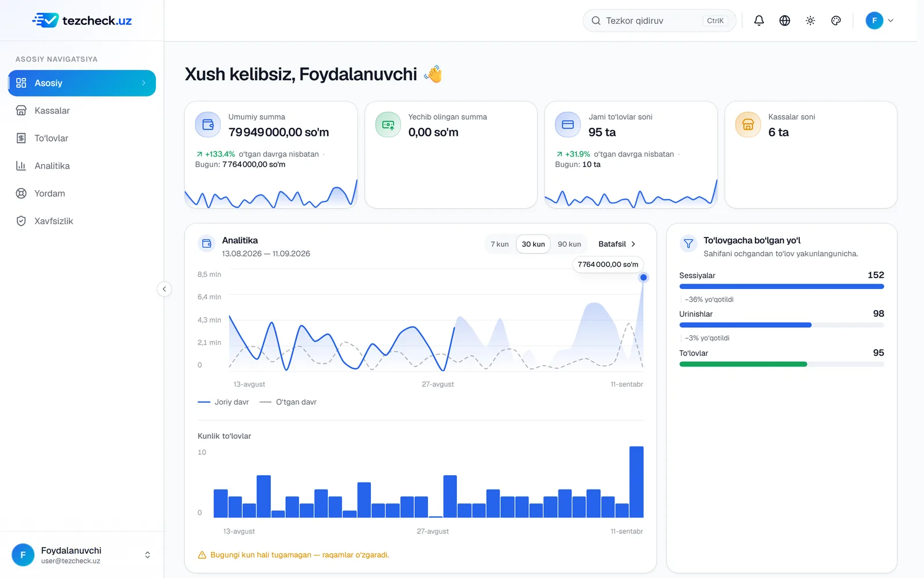Click the language globe icon

[x=784, y=21]
